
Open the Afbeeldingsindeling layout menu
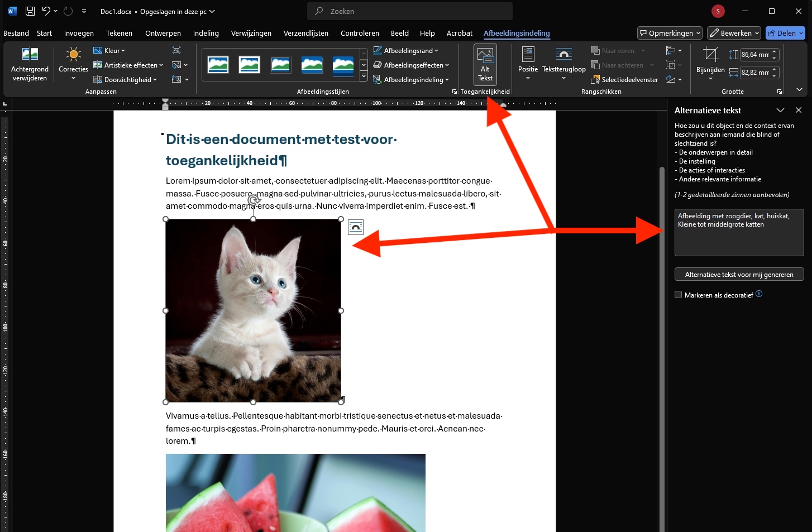[411, 80]
